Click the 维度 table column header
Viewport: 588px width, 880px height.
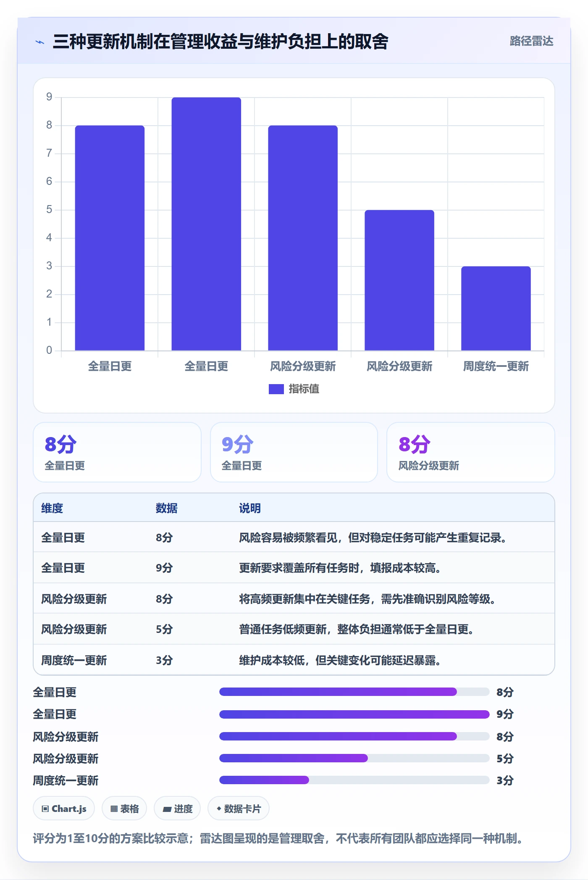click(52, 508)
